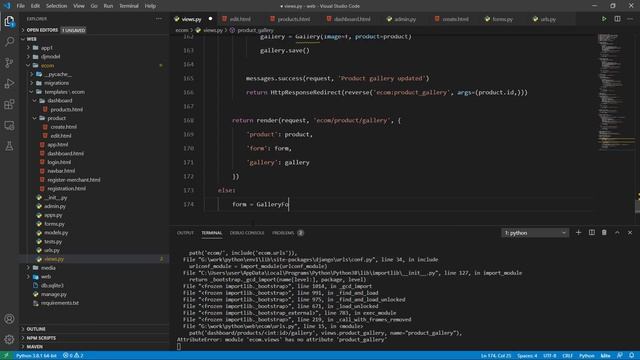Open editor More Actions ellipsis
Viewport: 640px width, 360px height.
(630, 19)
